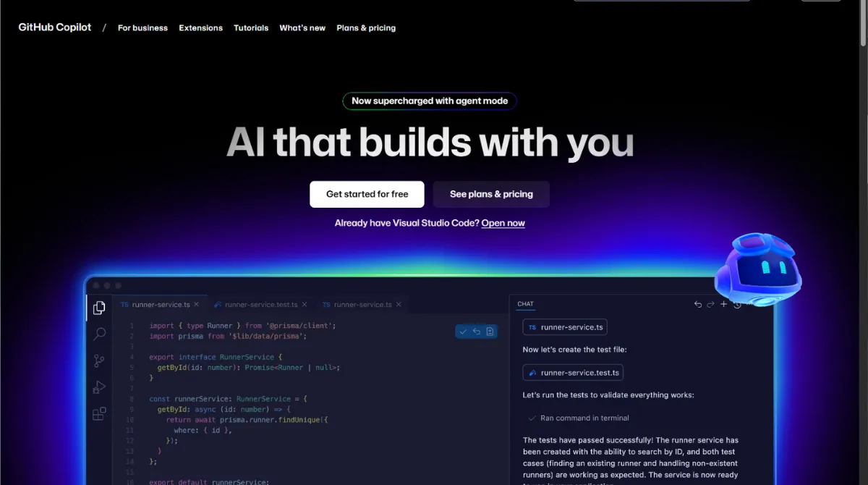Screen dimensions: 868x485
Task: Click code line "import { type Runner } from '@prisma/client';"
Action: (243, 326)
